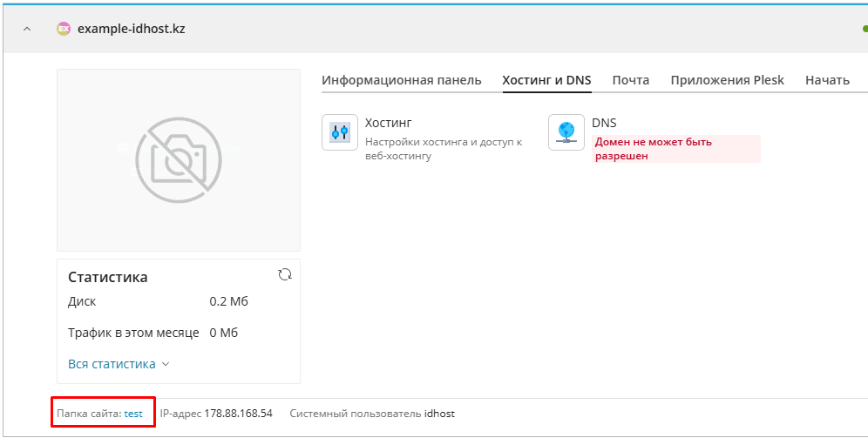Open the Почта tab
The width and height of the screenshot is (868, 438).
(x=630, y=80)
